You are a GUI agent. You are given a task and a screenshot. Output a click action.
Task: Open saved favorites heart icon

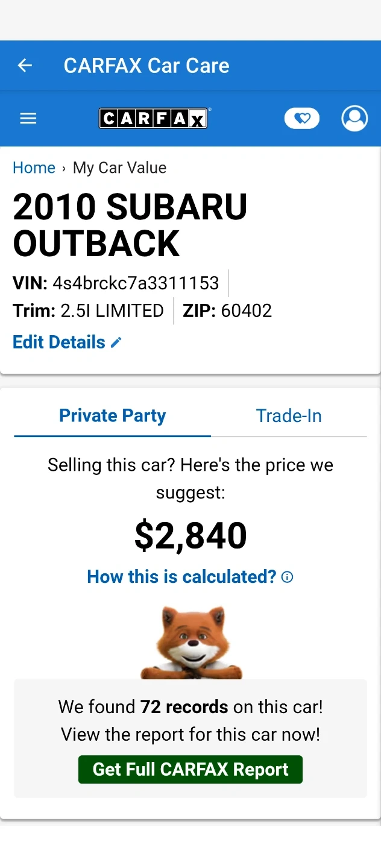pos(301,119)
